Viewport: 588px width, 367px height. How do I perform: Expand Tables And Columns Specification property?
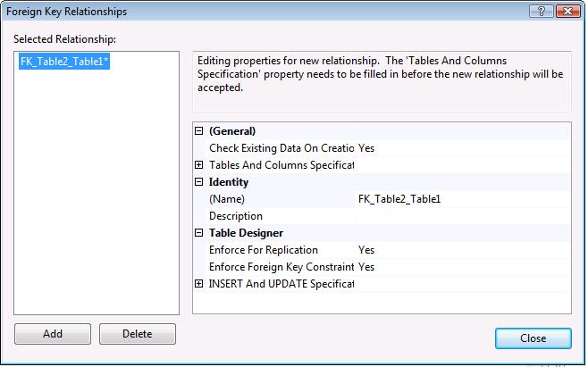(x=199, y=165)
